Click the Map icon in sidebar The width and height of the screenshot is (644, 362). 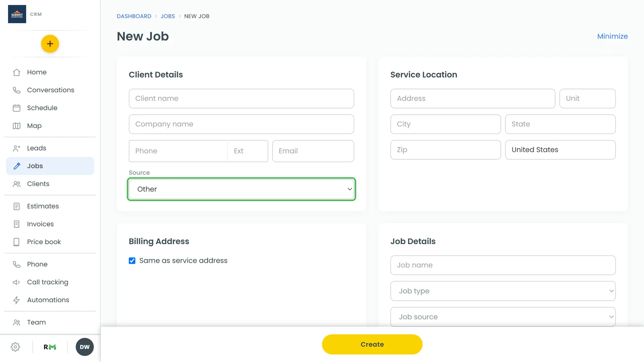17,126
